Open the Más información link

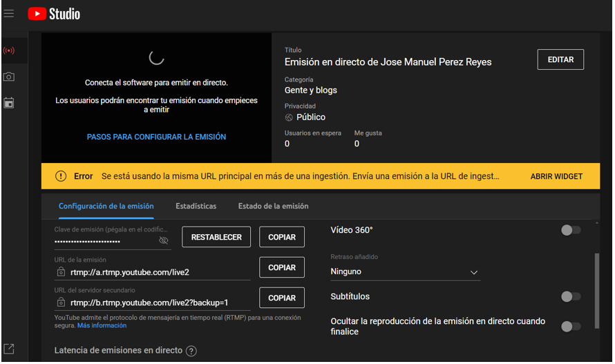tap(102, 325)
